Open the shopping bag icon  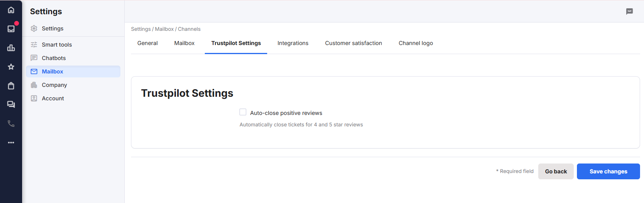tap(11, 86)
